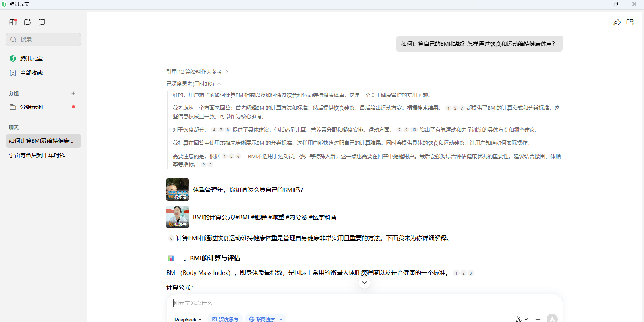The width and height of the screenshot is (644, 322).
Task: Toggle the sidebar panel icon
Action: point(13,22)
